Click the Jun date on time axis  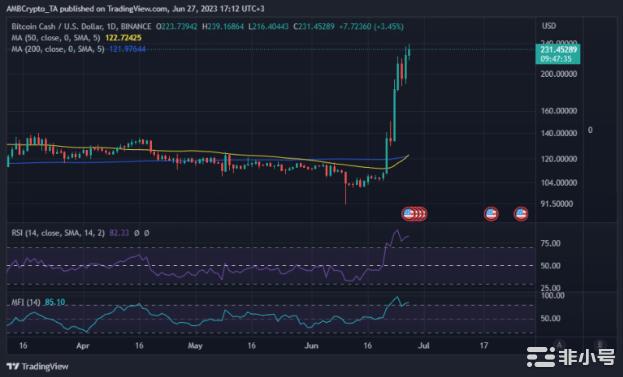pyautogui.click(x=311, y=346)
